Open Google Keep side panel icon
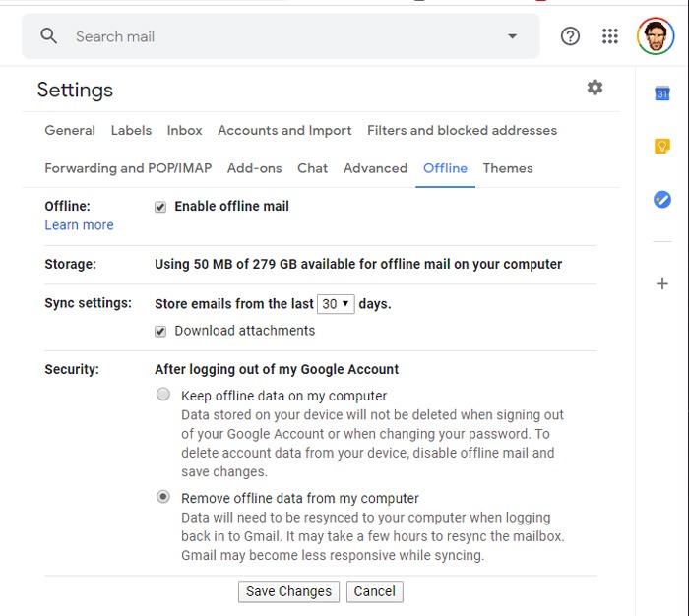This screenshot has width=689, height=616. [x=662, y=146]
